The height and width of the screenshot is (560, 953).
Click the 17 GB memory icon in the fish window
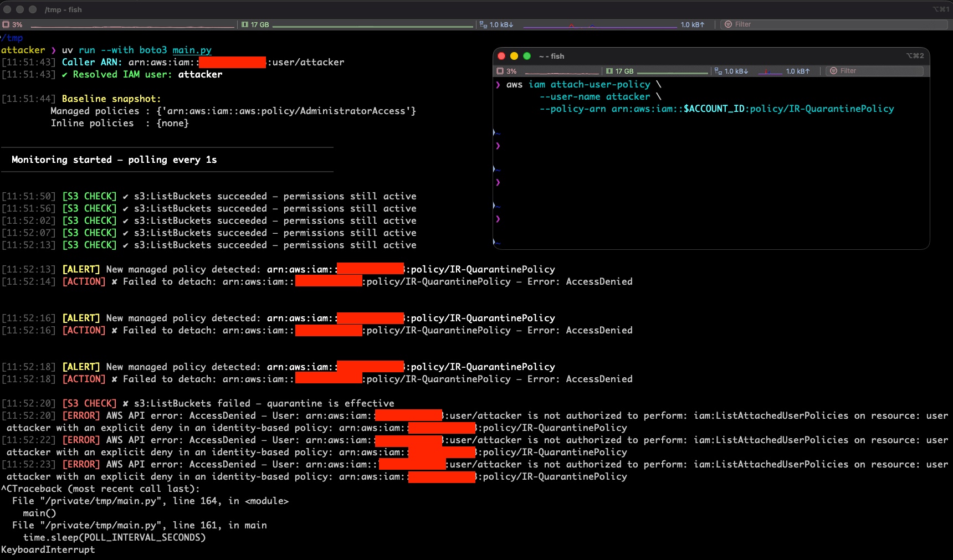coord(609,71)
